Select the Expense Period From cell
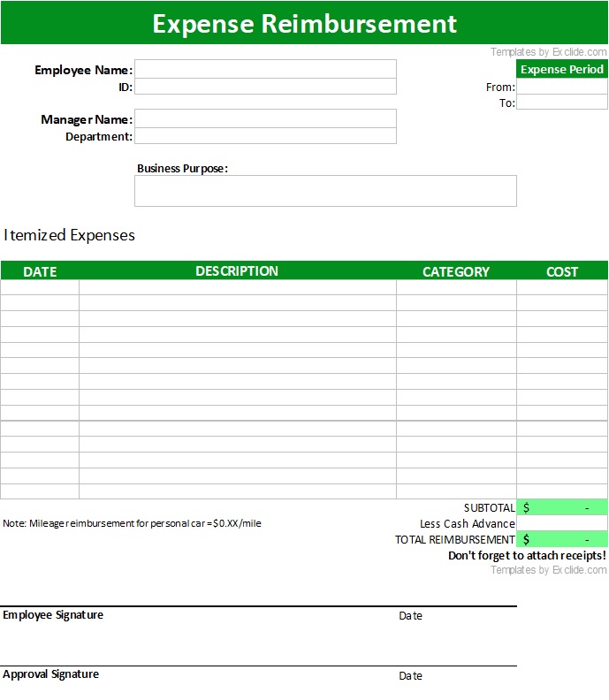 pyautogui.click(x=561, y=86)
